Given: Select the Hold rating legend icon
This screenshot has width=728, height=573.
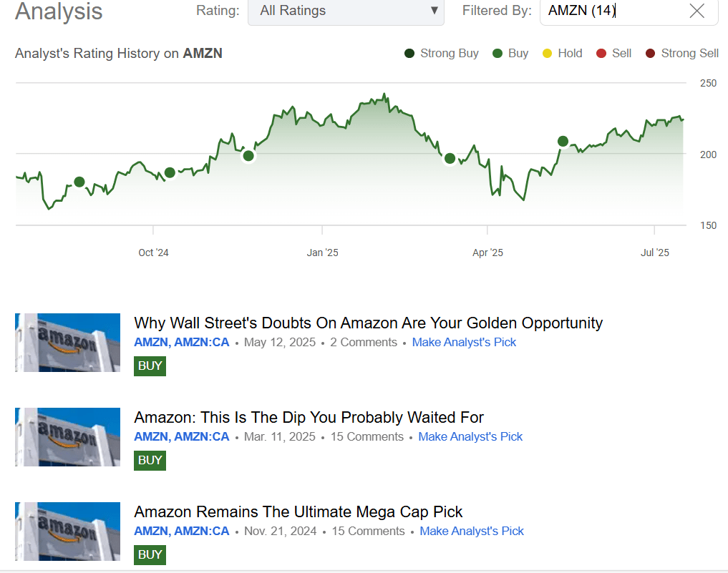Looking at the screenshot, I should tap(548, 53).
